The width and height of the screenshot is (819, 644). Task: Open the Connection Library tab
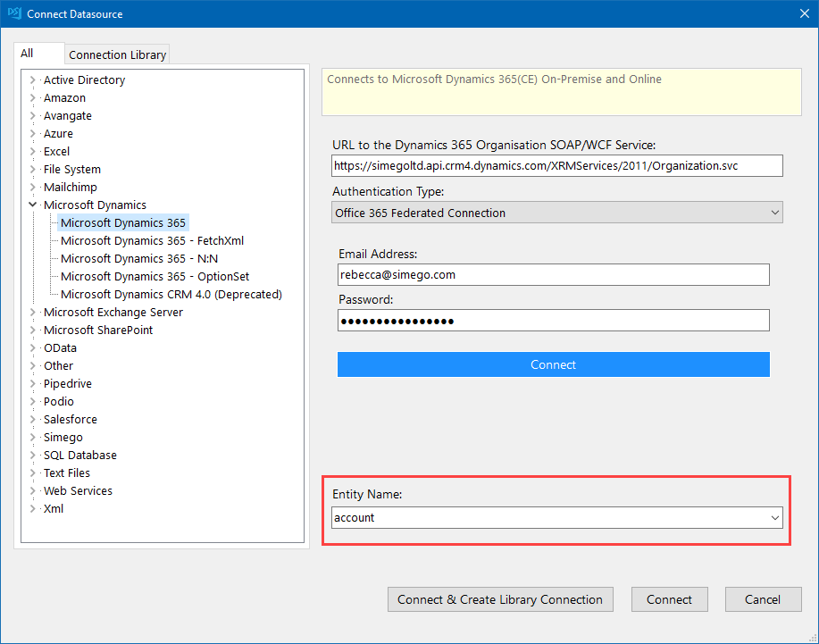point(118,54)
